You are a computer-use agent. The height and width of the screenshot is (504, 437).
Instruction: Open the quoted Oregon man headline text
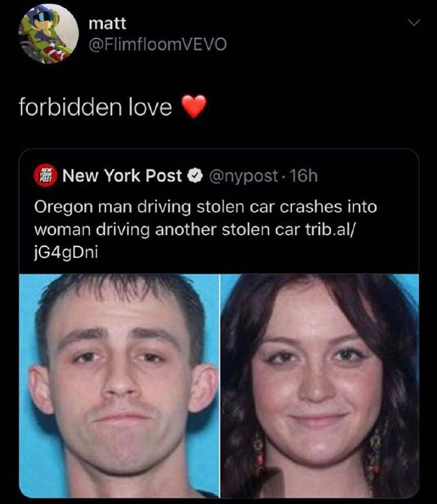(x=205, y=229)
